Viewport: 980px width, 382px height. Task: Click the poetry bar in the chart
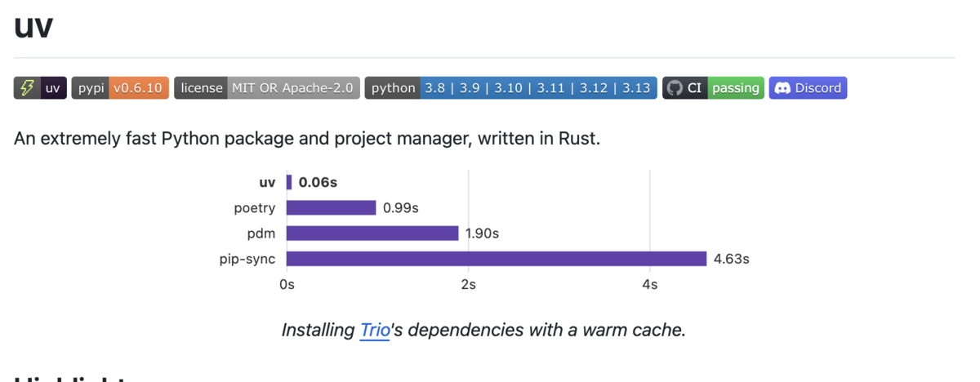[332, 208]
